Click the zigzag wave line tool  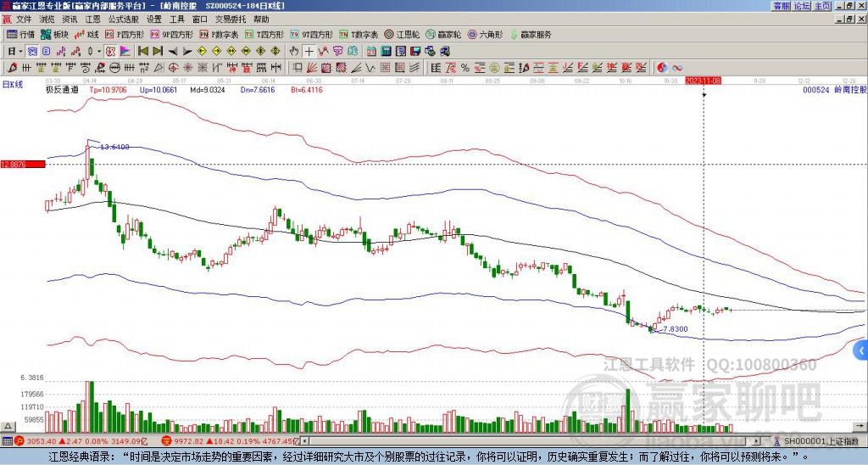point(370,68)
